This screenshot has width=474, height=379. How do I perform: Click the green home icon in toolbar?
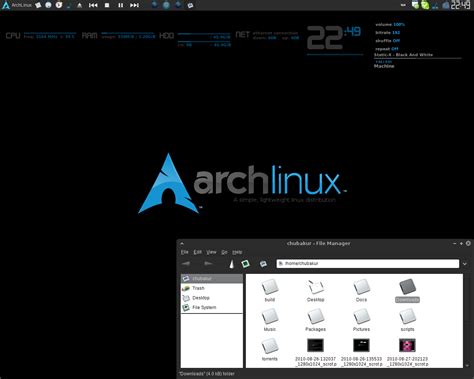[x=246, y=264]
